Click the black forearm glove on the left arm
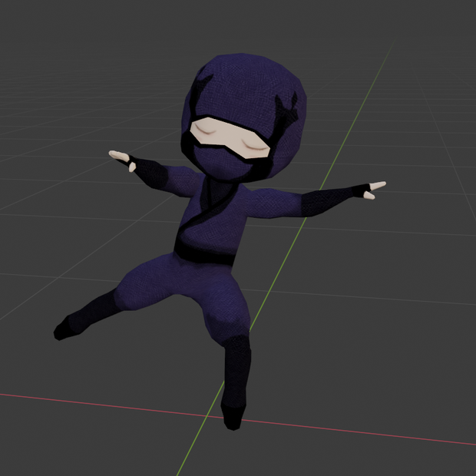 [150, 173]
